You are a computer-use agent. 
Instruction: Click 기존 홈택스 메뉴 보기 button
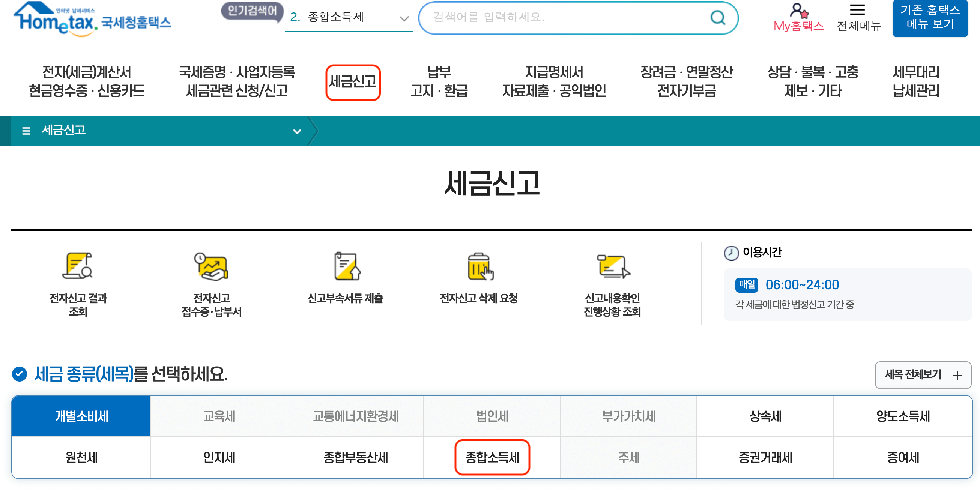click(x=929, y=18)
